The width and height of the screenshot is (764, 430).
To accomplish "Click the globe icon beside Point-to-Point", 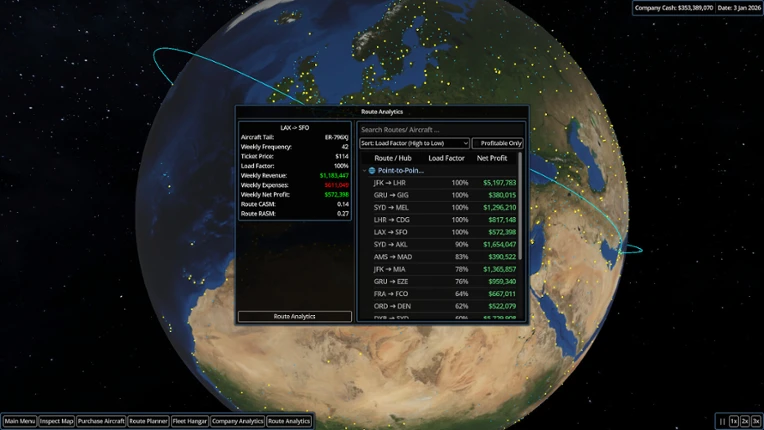I will pyautogui.click(x=372, y=170).
